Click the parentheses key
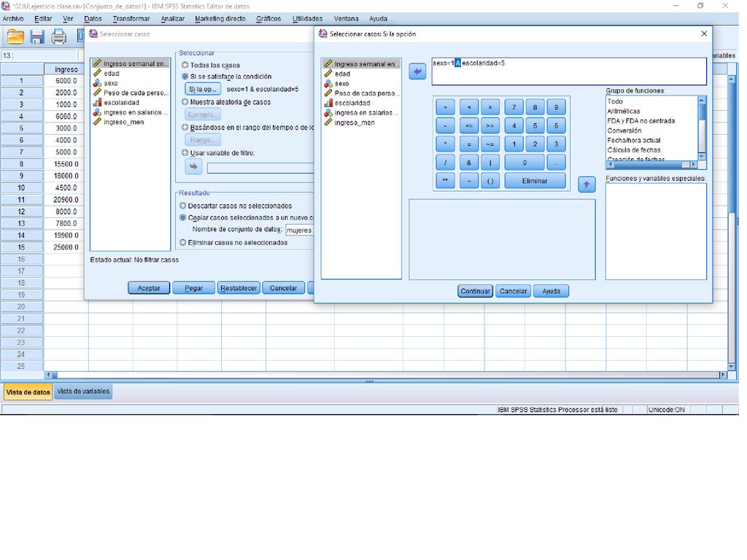Viewport: 747px width, 560px height. [489, 181]
